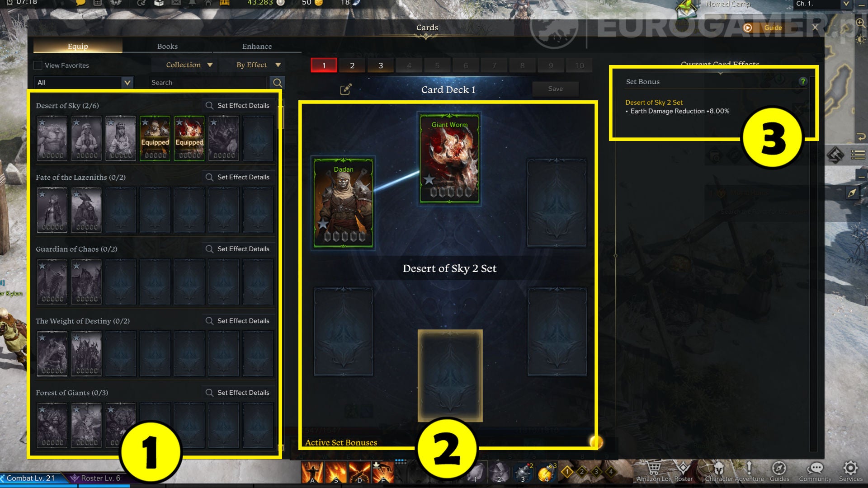Click the card search magnifier icon
The height and width of the screenshot is (488, 868).
point(277,83)
